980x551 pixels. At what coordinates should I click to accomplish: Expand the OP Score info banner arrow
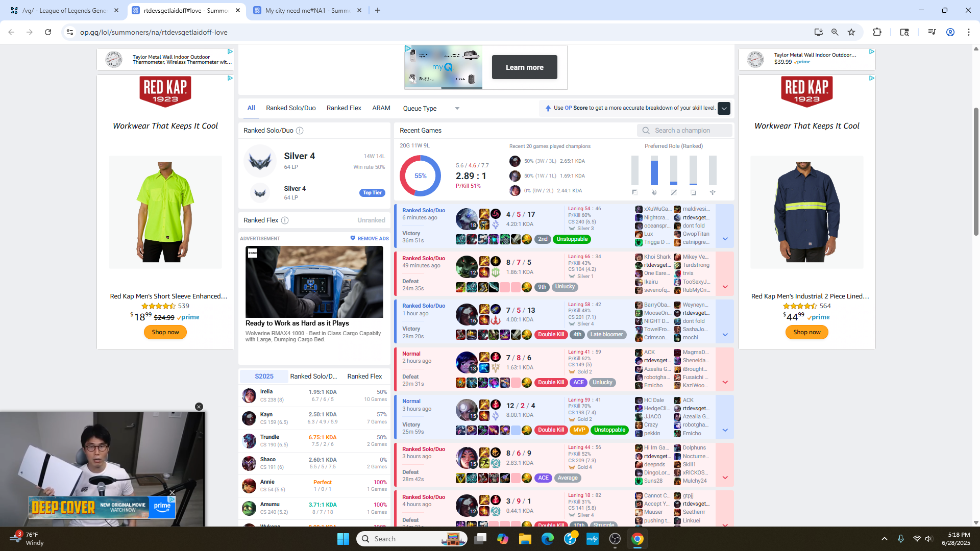[724, 108]
